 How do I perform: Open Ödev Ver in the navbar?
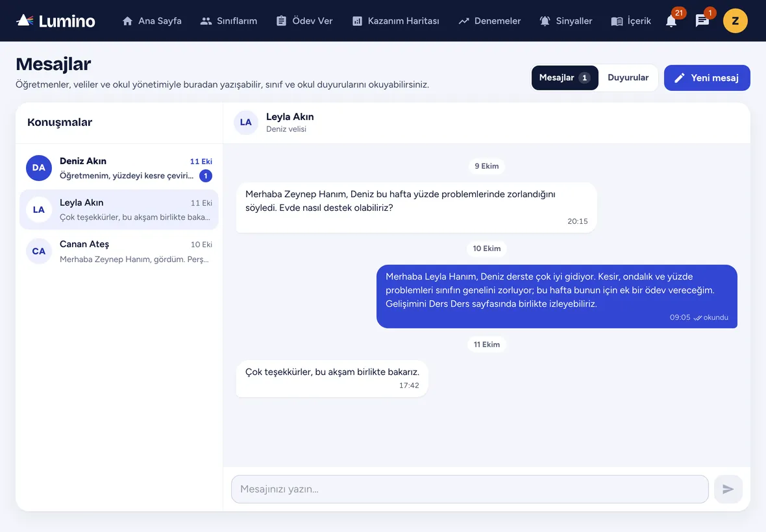click(x=304, y=21)
